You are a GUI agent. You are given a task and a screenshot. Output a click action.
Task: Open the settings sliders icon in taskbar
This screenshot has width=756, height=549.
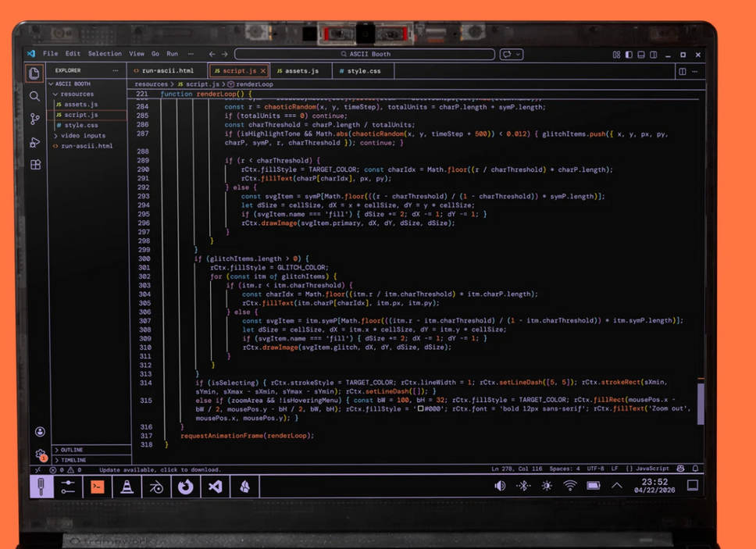[x=68, y=487]
